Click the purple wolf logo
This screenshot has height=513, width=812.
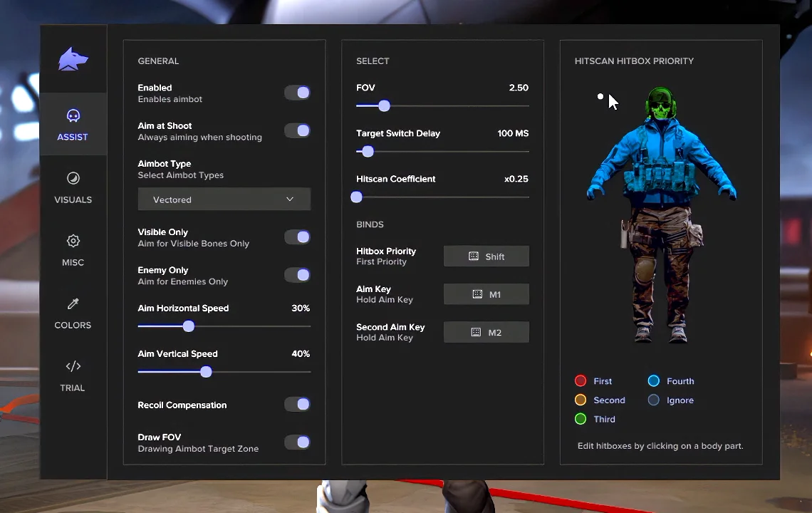[73, 59]
